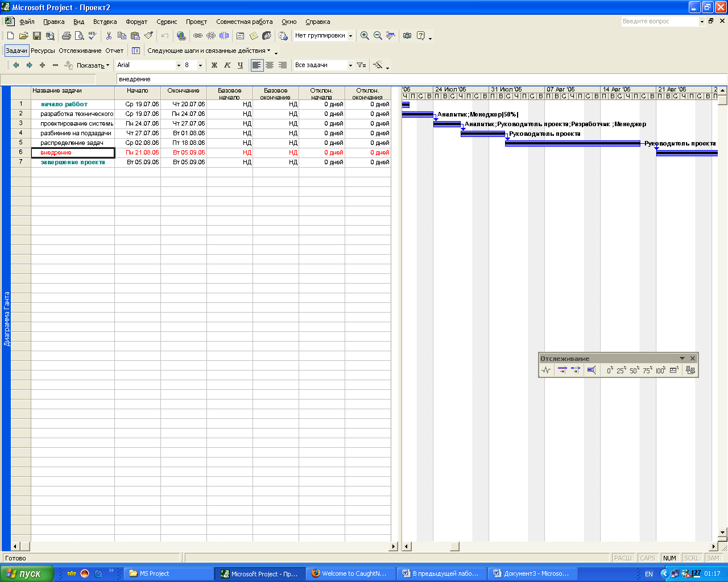
Task: Click the Split Task icon
Action: 224,36
